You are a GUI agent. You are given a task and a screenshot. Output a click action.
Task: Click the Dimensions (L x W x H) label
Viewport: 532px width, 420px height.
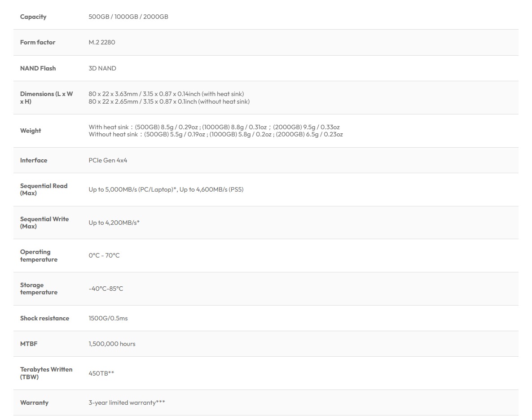(x=46, y=97)
